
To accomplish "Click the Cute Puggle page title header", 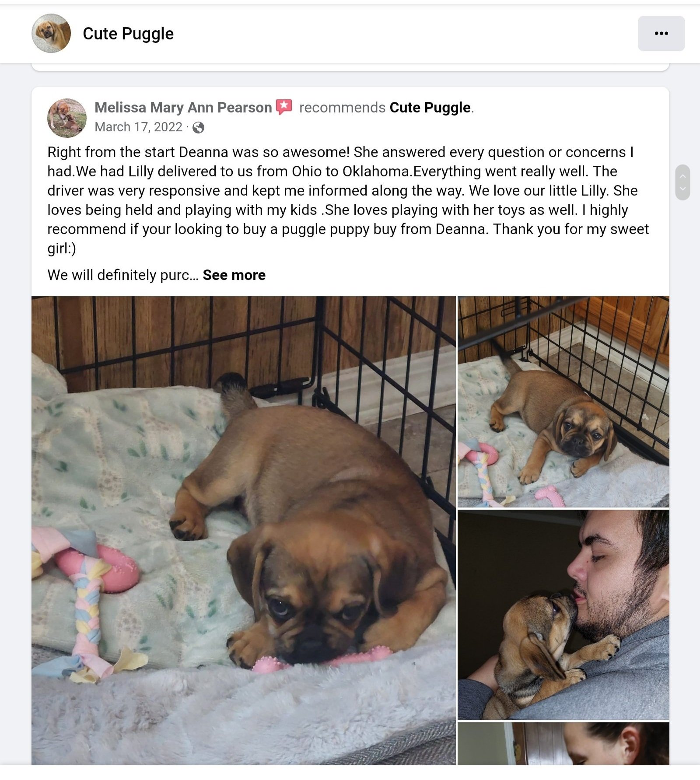I will point(128,34).
